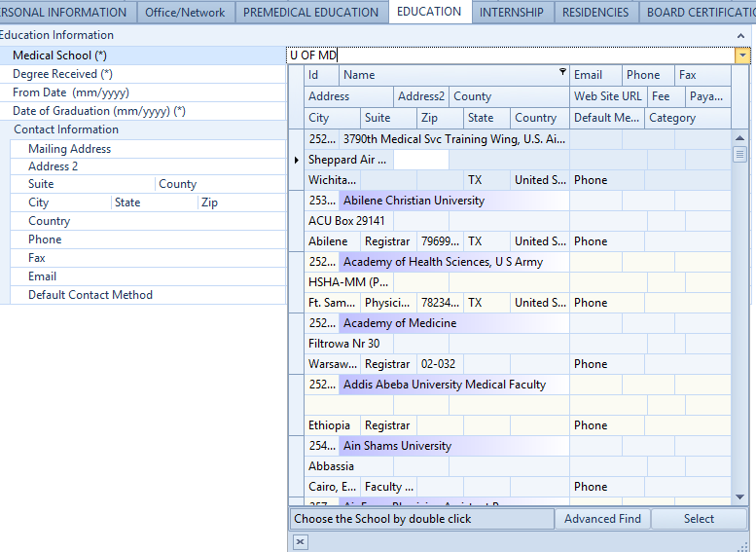Click the Select button

(x=700, y=519)
